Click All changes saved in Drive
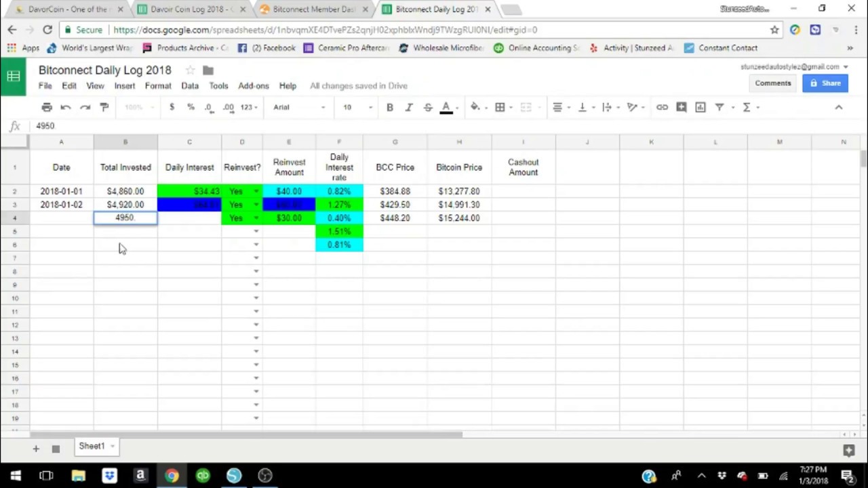Viewport: 868px width, 488px height. 359,86
